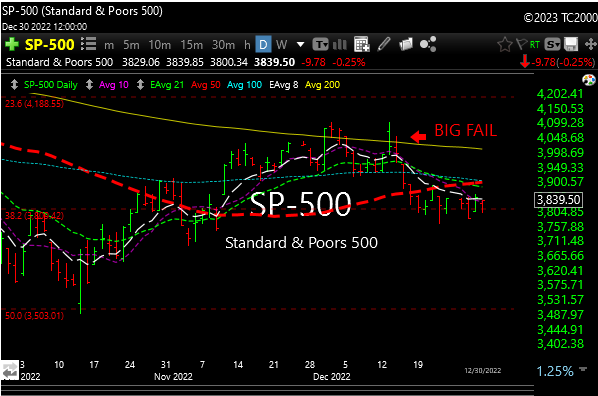Select the pencil drawing tool
The height and width of the screenshot is (396, 598).
(x=384, y=44)
